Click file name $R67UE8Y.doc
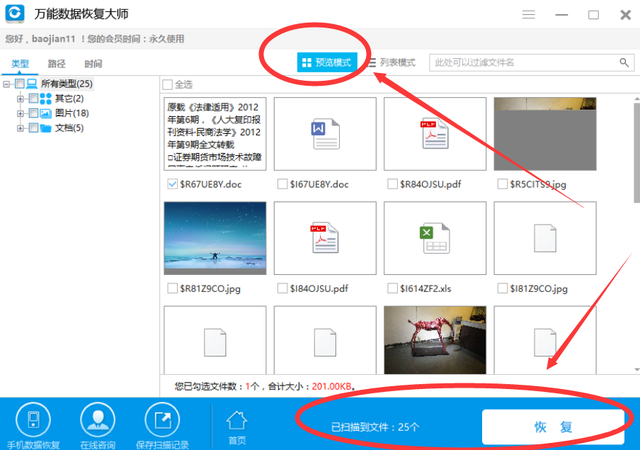The height and width of the screenshot is (450, 640). coord(211,184)
